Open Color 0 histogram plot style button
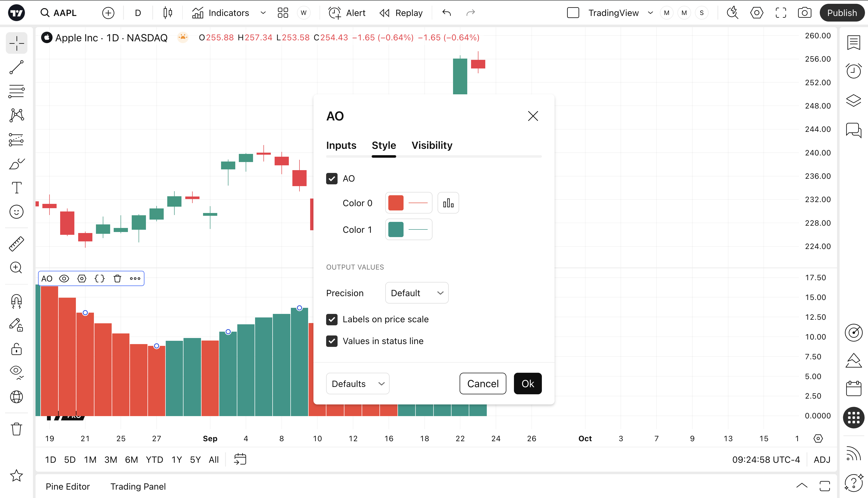 tap(448, 203)
